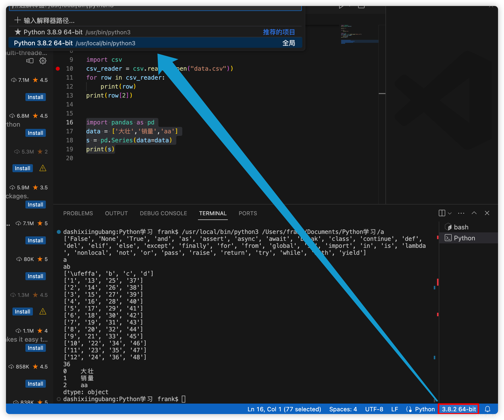This screenshot has width=504, height=420.
Task: Click the warning triangle beside an Install button
Action: point(43,168)
